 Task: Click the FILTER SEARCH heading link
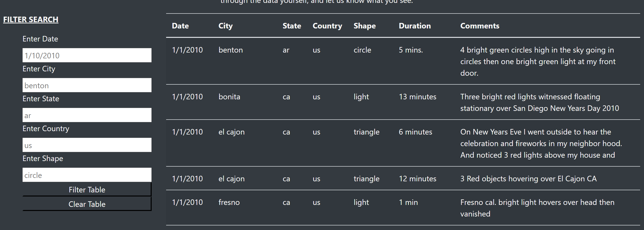30,19
